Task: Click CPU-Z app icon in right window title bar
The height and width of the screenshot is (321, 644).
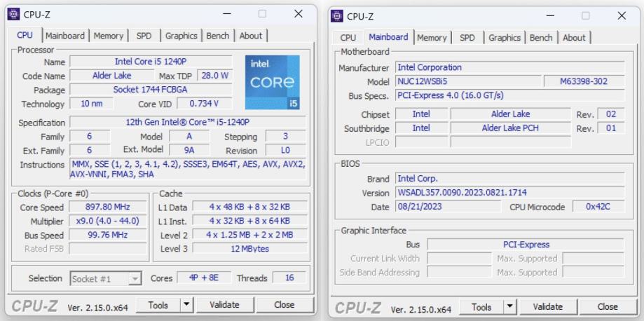Action: tap(338, 16)
